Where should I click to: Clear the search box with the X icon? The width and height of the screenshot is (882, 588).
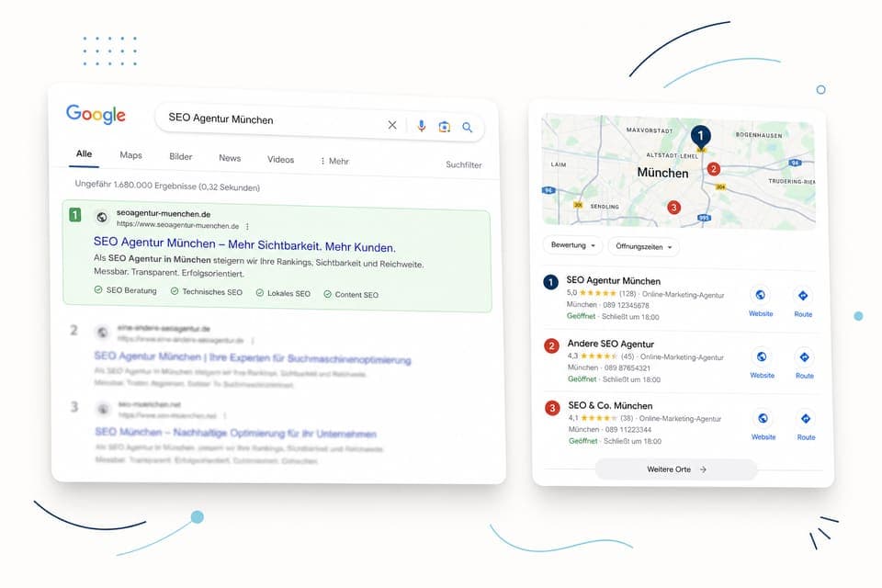coord(392,125)
